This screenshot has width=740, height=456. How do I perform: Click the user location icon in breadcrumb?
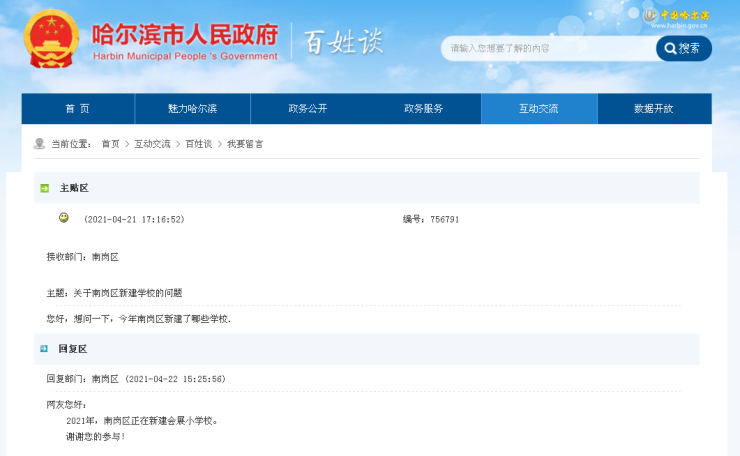point(39,144)
